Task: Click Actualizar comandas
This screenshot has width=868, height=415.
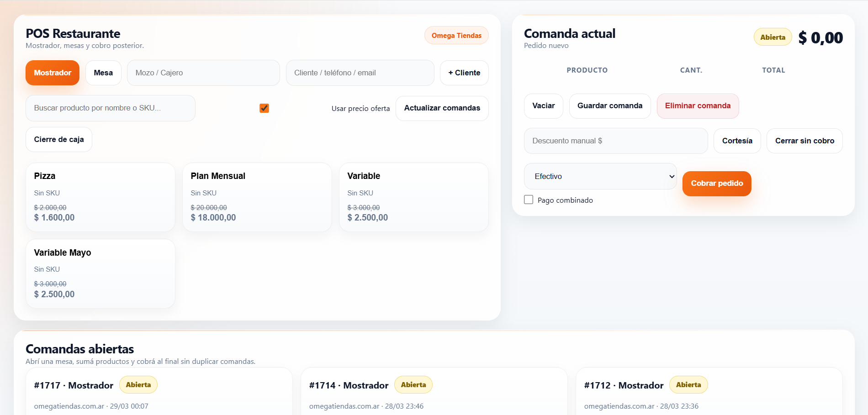Action: click(442, 108)
